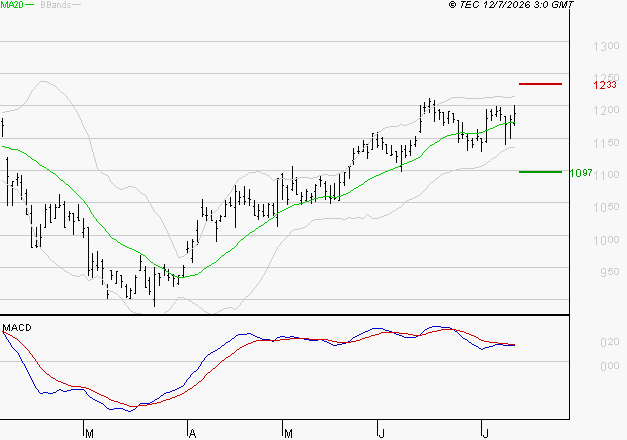The height and width of the screenshot is (440, 627).
Task: Click the red 1233 price label
Action: 605,85
